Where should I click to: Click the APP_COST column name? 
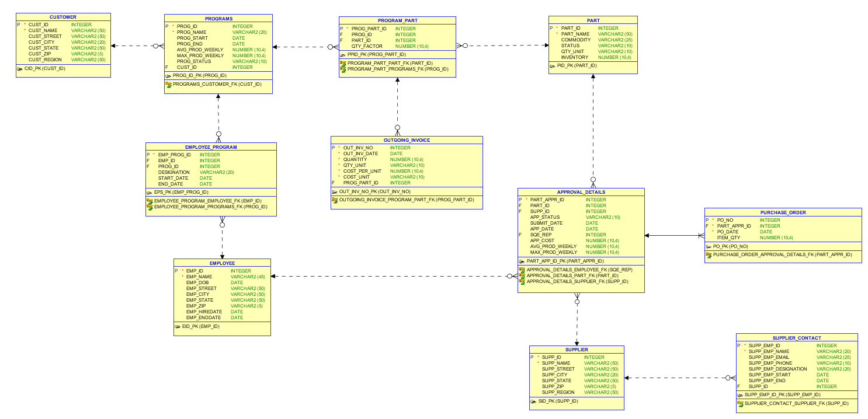pos(542,240)
